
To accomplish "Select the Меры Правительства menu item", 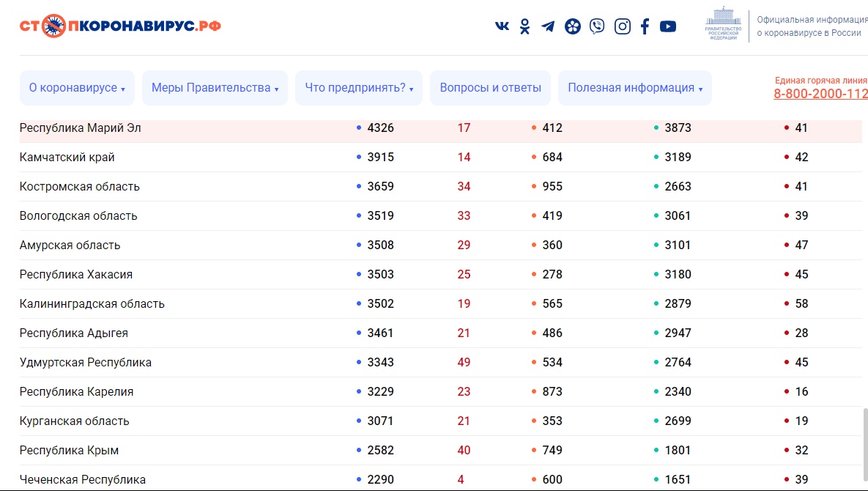I will coord(215,87).
